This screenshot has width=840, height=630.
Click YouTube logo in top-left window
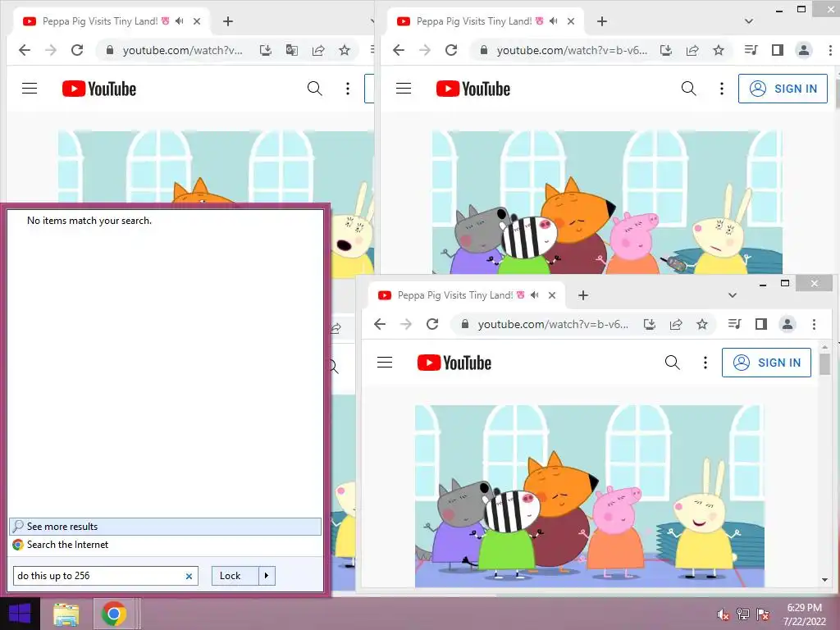coord(99,89)
